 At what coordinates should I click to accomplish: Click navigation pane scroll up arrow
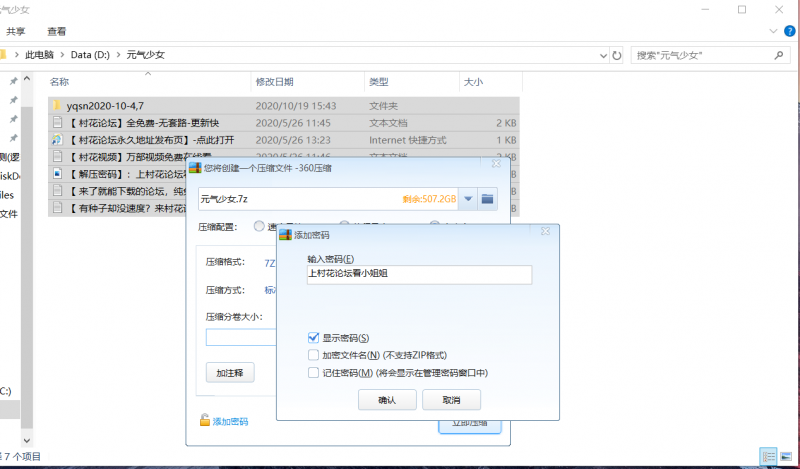(27, 79)
